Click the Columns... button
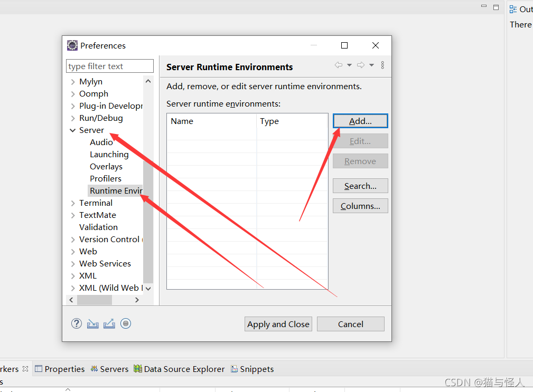 point(360,206)
